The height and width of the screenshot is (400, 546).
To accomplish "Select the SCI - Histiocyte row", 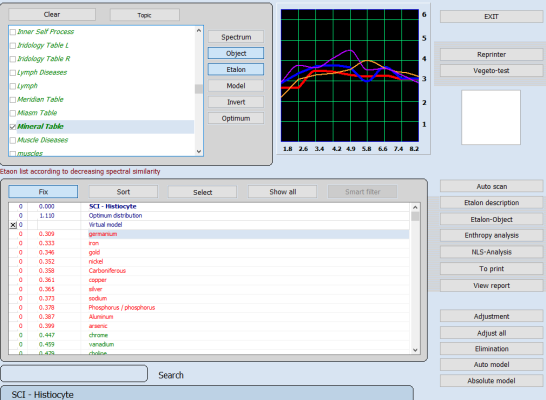I will coord(209,206).
